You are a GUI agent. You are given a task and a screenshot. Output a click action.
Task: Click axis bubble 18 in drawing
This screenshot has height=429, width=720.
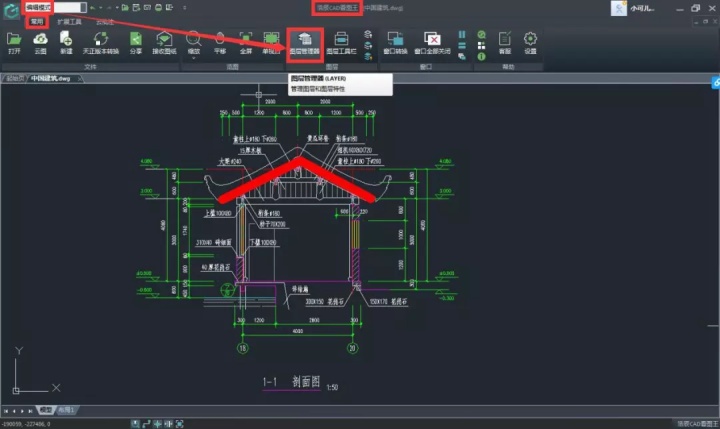pyautogui.click(x=242, y=348)
